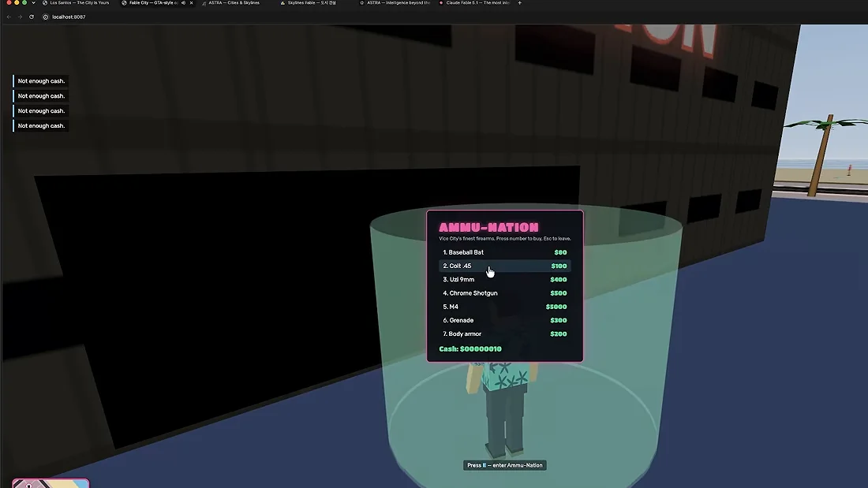Click the AMMU-NATION shop title
The image size is (868, 488).
pos(488,227)
